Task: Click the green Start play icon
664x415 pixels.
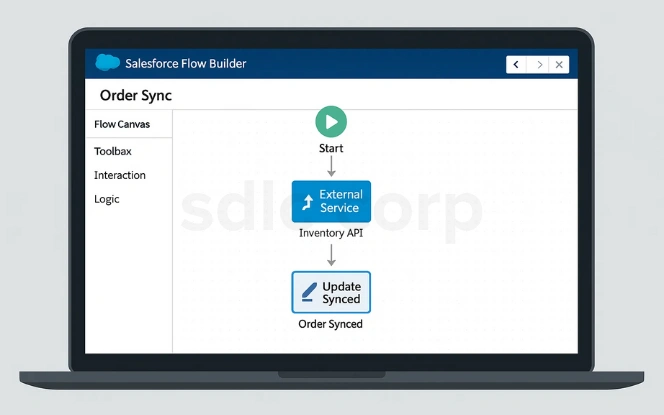Action: pos(331,122)
